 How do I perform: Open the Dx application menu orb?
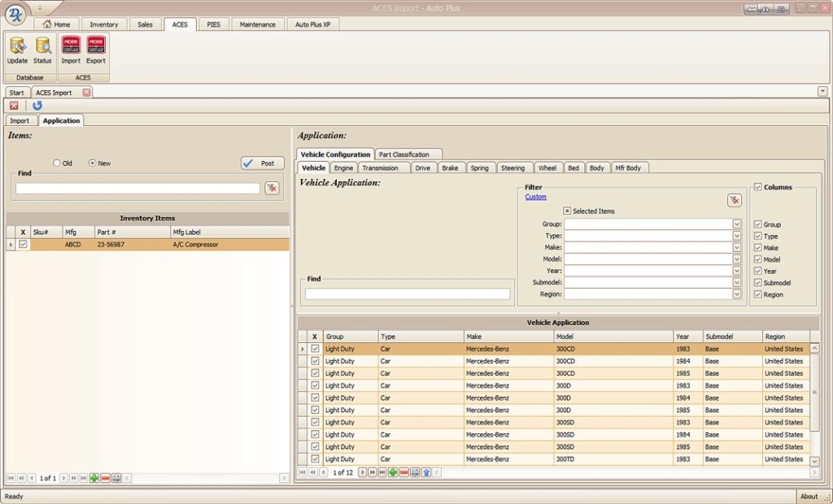click(15, 14)
